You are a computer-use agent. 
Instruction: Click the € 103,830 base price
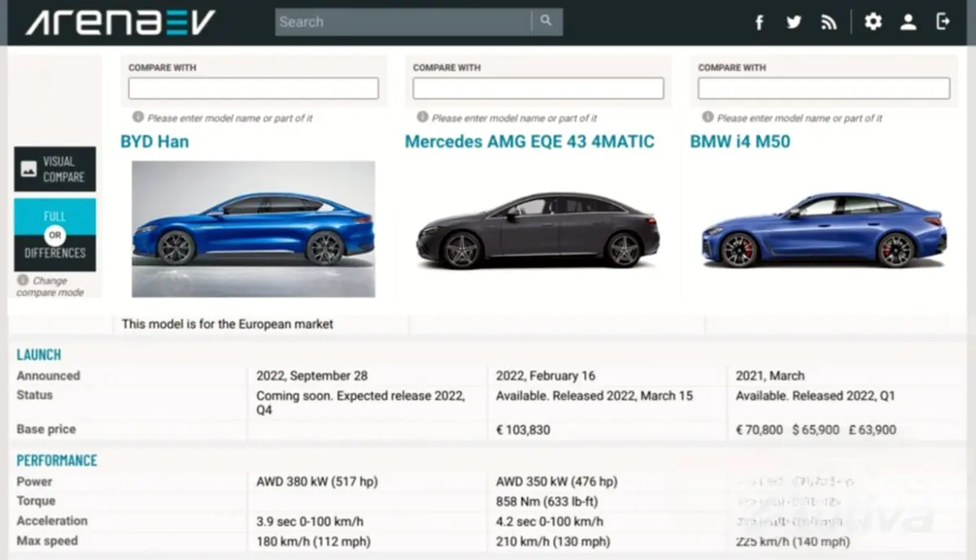point(523,429)
